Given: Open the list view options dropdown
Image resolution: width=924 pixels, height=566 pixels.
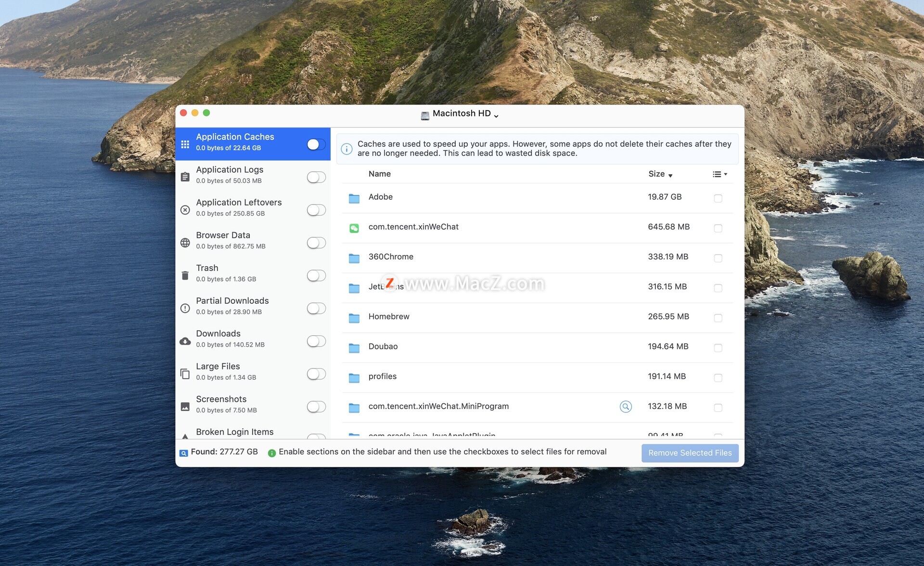Looking at the screenshot, I should [719, 174].
